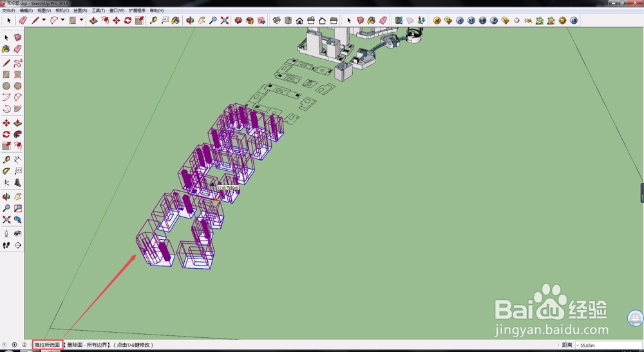Open the 扩展程序 menu
This screenshot has width=644, height=352.
point(137,10)
